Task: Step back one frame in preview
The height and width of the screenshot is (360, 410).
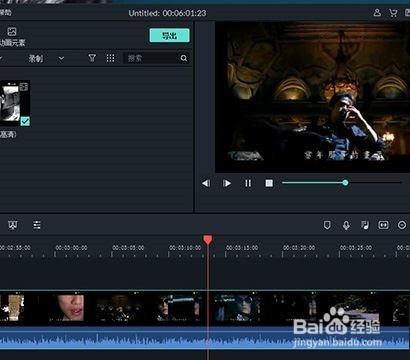Action: [206, 183]
